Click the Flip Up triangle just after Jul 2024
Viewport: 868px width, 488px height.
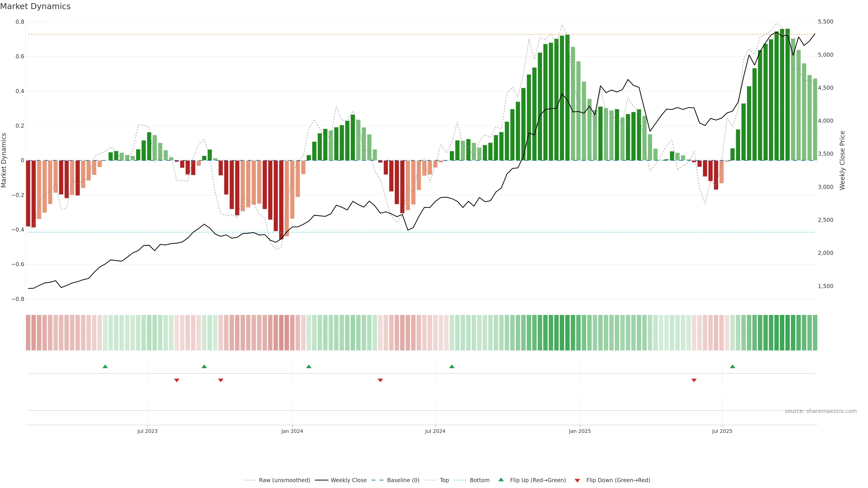(x=452, y=366)
